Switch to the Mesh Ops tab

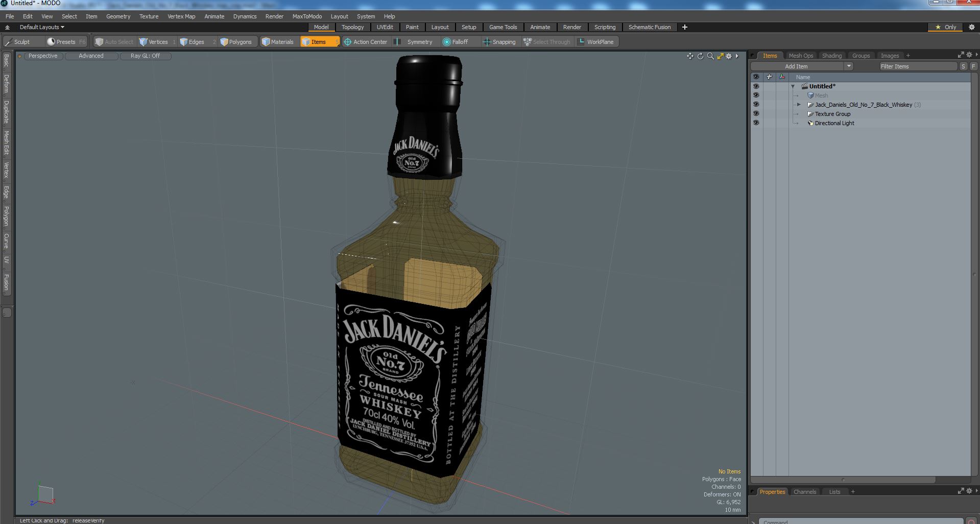(801, 56)
